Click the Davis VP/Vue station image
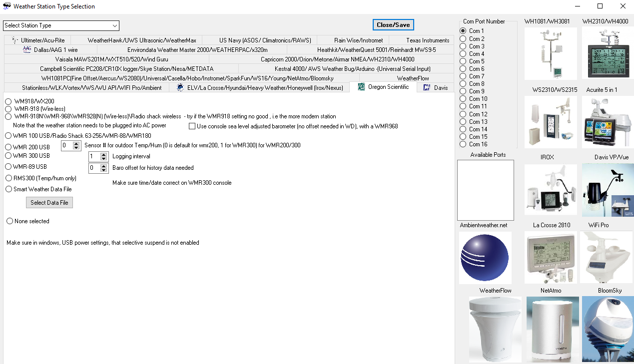 click(608, 190)
